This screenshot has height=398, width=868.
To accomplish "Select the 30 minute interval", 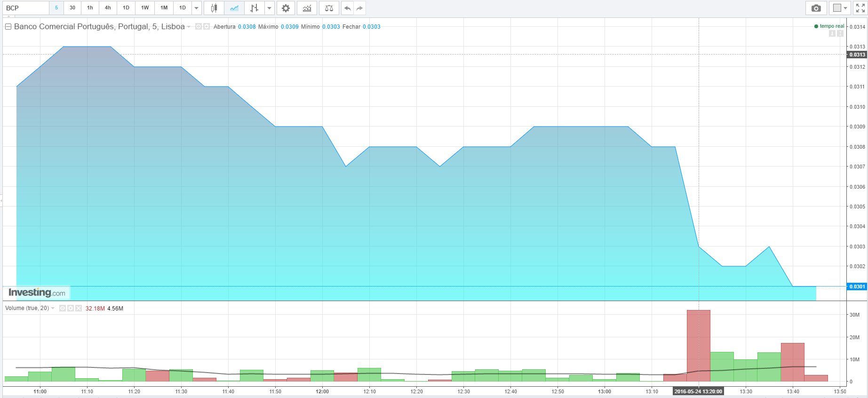I will pos(72,8).
